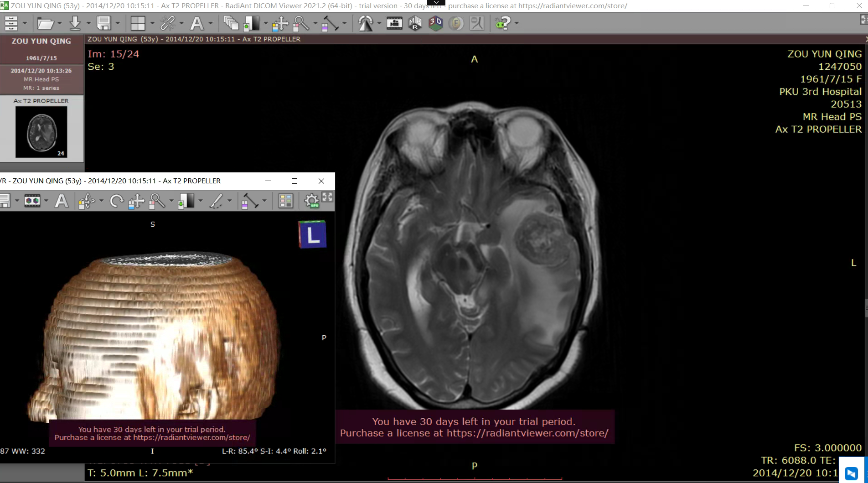
Task: Select the Ax T2 PROPELLER series thumbnail
Action: [x=41, y=132]
